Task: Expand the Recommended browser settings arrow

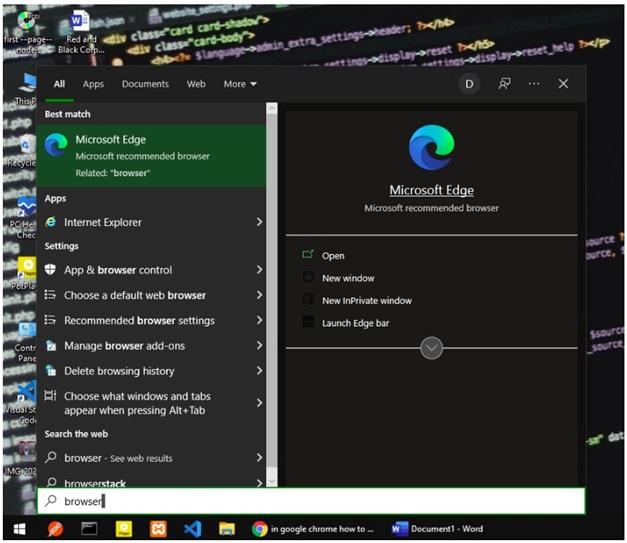Action: [259, 320]
